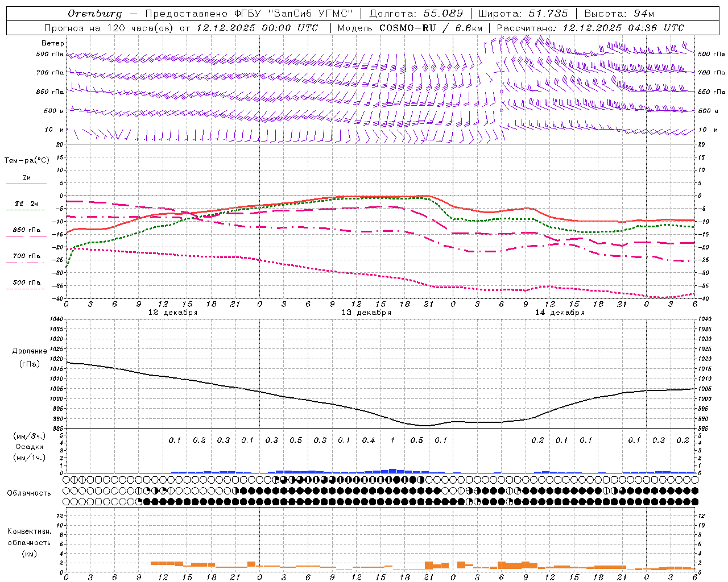Image resolution: width=728 pixels, height=582 pixels.
Task: Click the '(км)' unit under convective cloudiness
Action: pyautogui.click(x=29, y=554)
